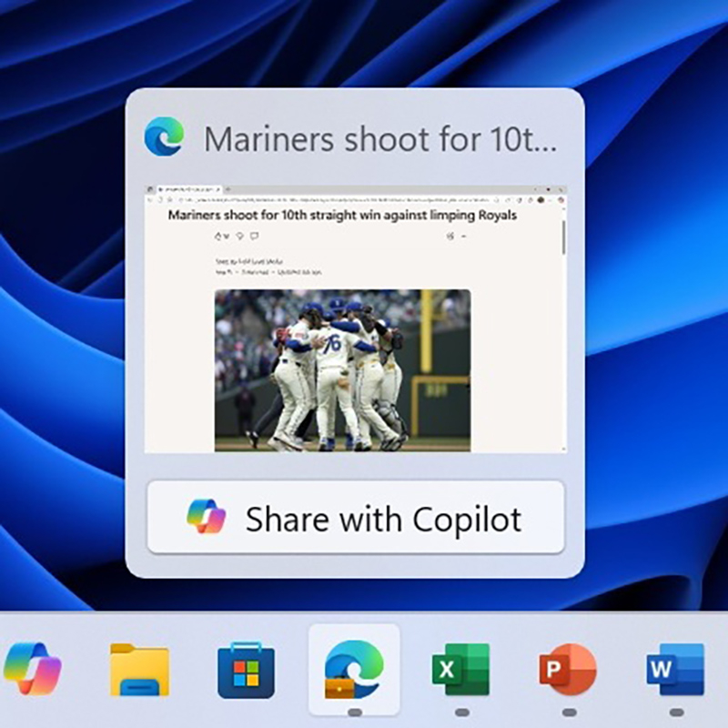Open Excel from the taskbar
728x728 pixels.
[460, 669]
